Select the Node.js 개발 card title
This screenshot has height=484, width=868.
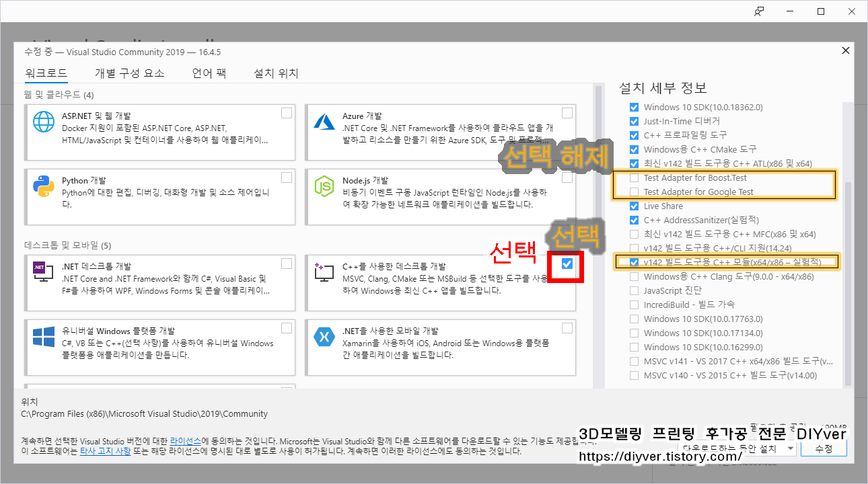pos(365,180)
